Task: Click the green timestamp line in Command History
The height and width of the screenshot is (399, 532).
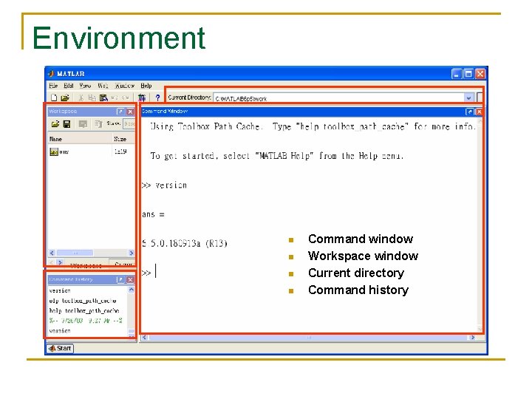Action: coord(86,320)
